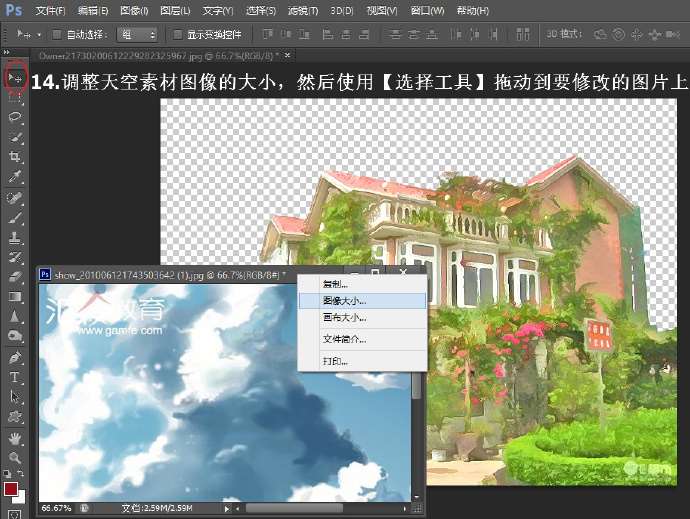Select the Spot Healing Brush tool
The height and width of the screenshot is (519, 690).
(15, 198)
